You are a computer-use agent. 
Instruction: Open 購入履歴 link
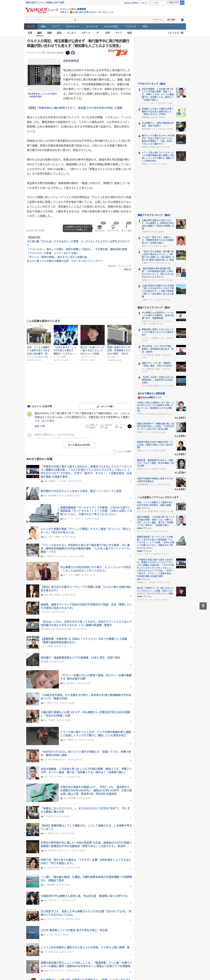coord(171,20)
